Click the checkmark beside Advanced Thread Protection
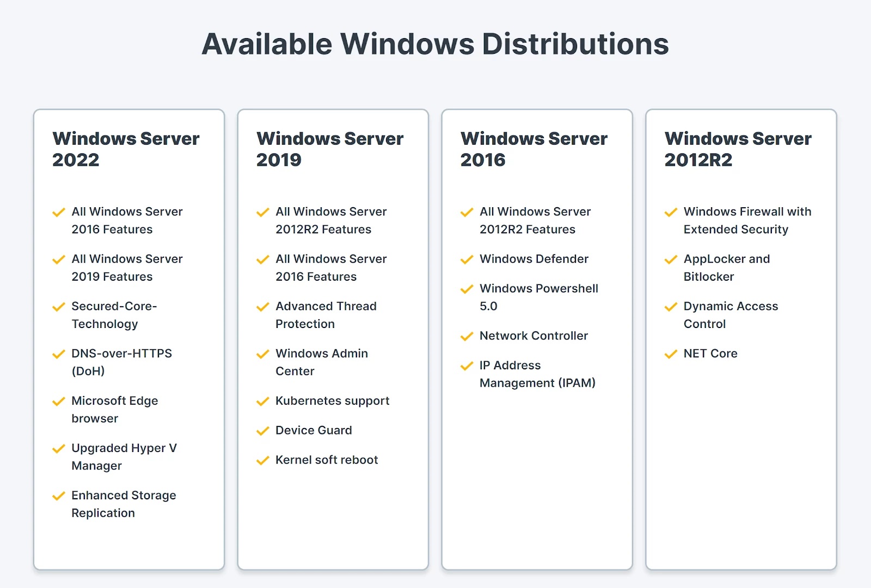This screenshot has width=871, height=588. (262, 307)
